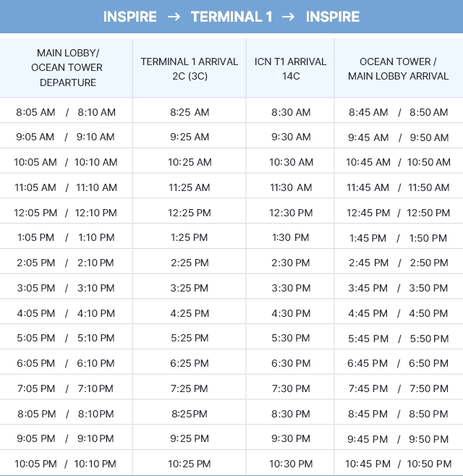This screenshot has height=476, width=463.
Task: Select the 2:30 PM ICN T1 arrival time
Action: 291,263
